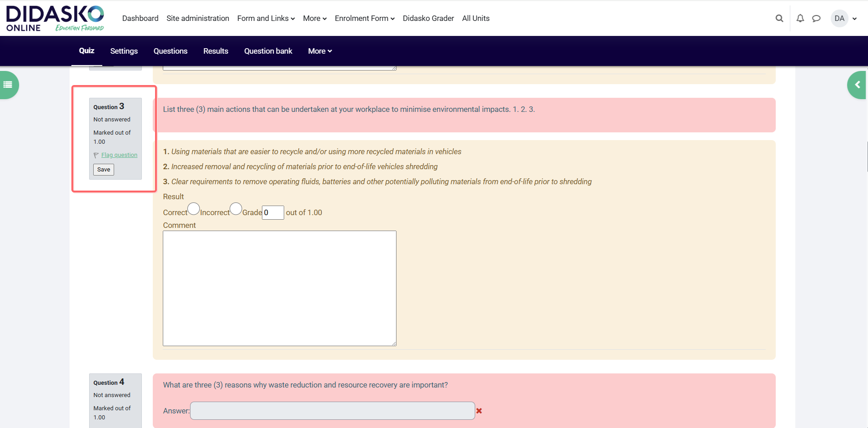868x428 pixels.
Task: Click the Didasko Online logo
Action: pyautogui.click(x=55, y=19)
